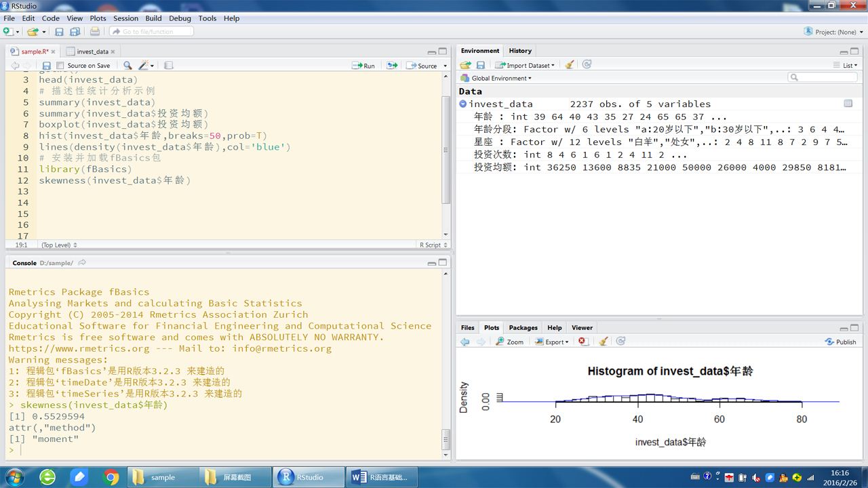Click the Open File folder icon in main toolbar

[33, 31]
